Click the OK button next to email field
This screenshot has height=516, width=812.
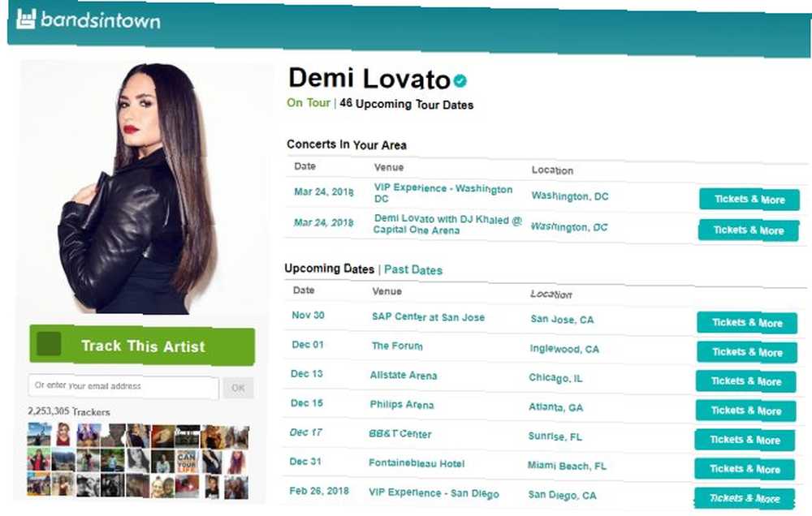[238, 388]
